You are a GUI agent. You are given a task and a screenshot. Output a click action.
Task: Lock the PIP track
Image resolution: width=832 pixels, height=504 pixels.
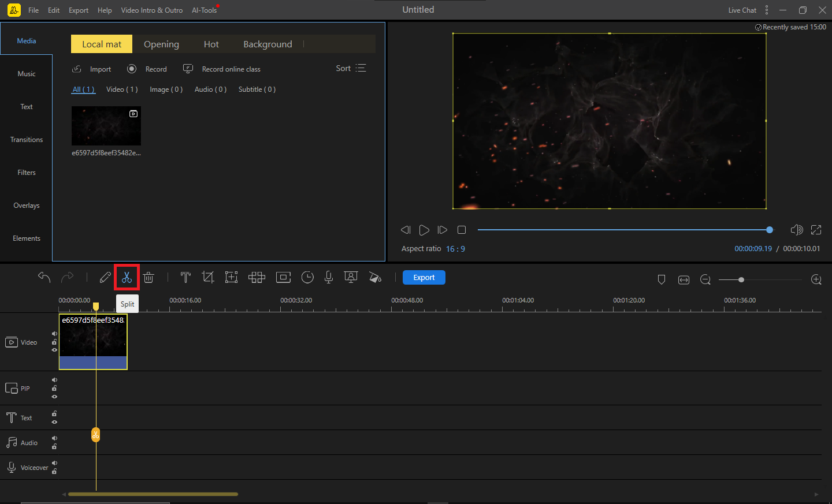point(54,388)
